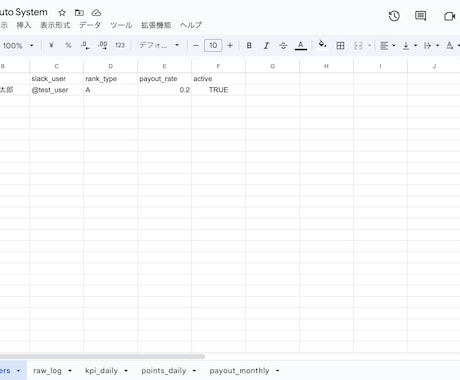Decrease font size with minus
This screenshot has width=460, height=380.
click(x=196, y=45)
